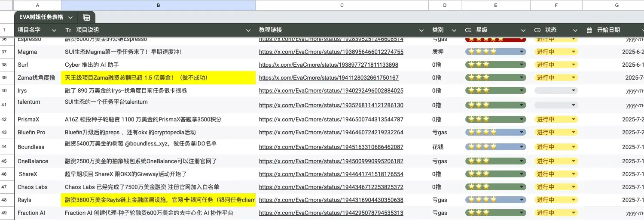The width and height of the screenshot is (644, 220).
Task: Select the cell 'talentum' project name
Action: pos(38,105)
